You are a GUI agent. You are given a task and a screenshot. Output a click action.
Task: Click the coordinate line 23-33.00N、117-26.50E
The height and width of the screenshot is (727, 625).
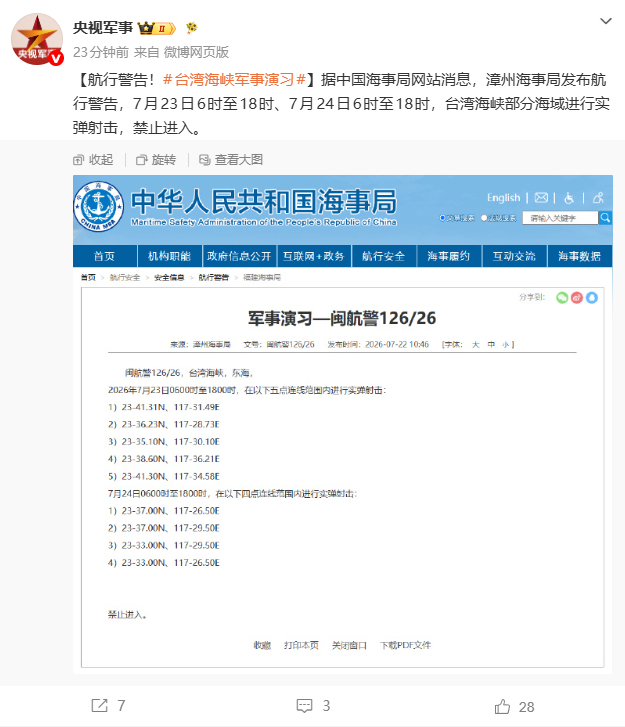tap(164, 562)
